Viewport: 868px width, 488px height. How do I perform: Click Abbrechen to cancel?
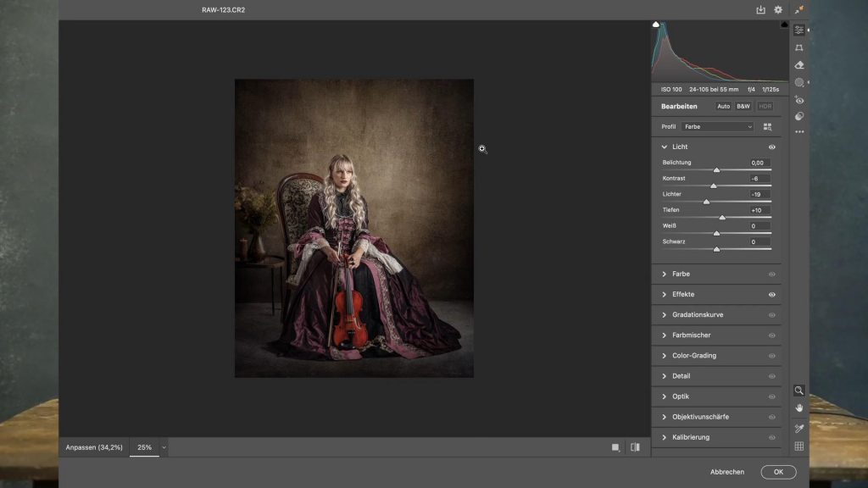[x=727, y=472]
